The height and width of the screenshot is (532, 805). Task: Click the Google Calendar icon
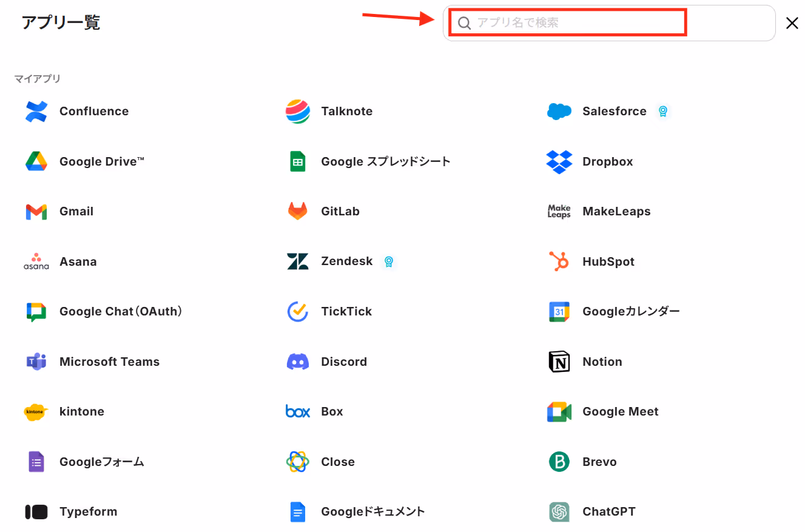click(559, 312)
